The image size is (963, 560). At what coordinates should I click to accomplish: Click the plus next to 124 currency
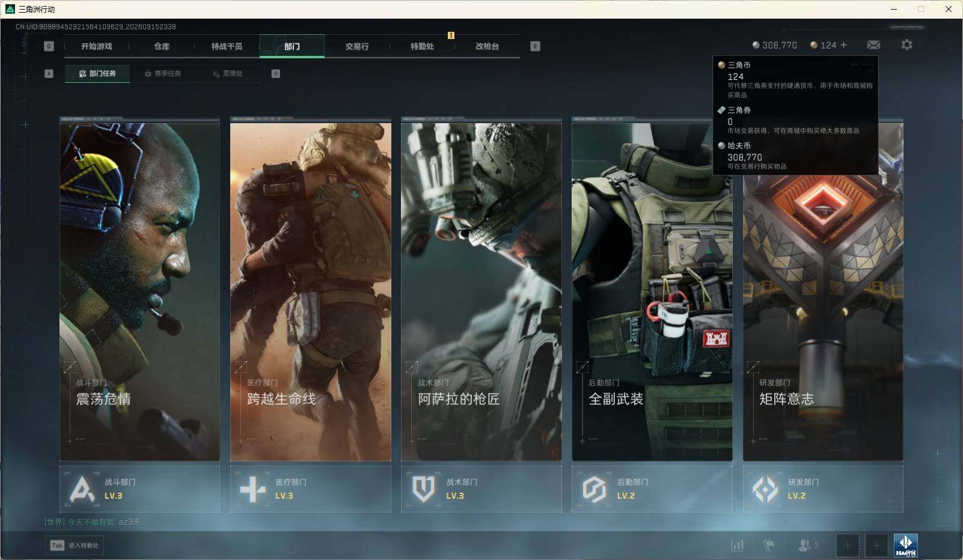click(x=843, y=45)
